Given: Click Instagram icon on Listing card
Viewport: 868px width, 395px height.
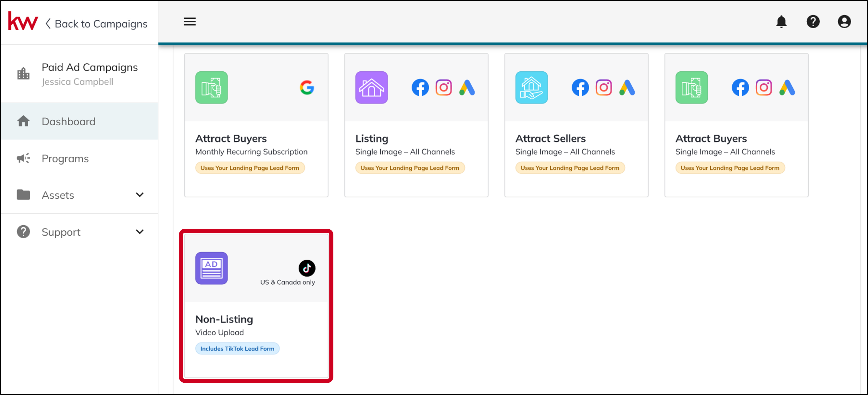Looking at the screenshot, I should 444,88.
